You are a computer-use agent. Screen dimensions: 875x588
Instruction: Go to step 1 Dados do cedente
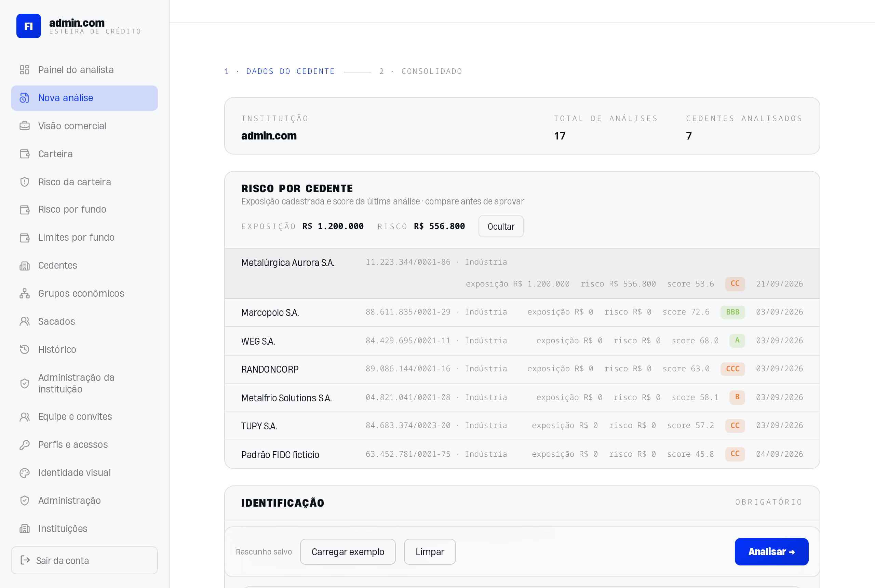point(279,71)
